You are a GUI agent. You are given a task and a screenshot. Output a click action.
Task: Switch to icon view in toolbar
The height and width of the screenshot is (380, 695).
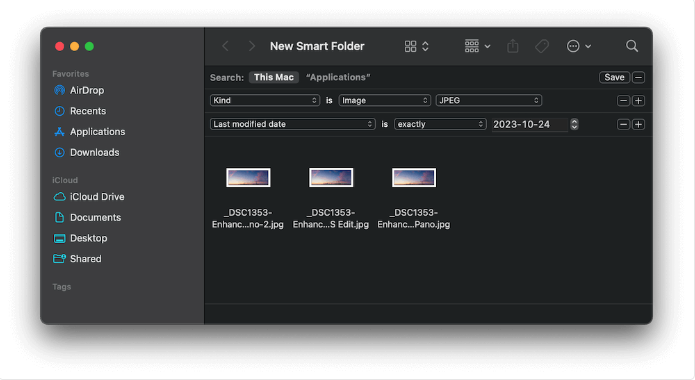(x=410, y=46)
